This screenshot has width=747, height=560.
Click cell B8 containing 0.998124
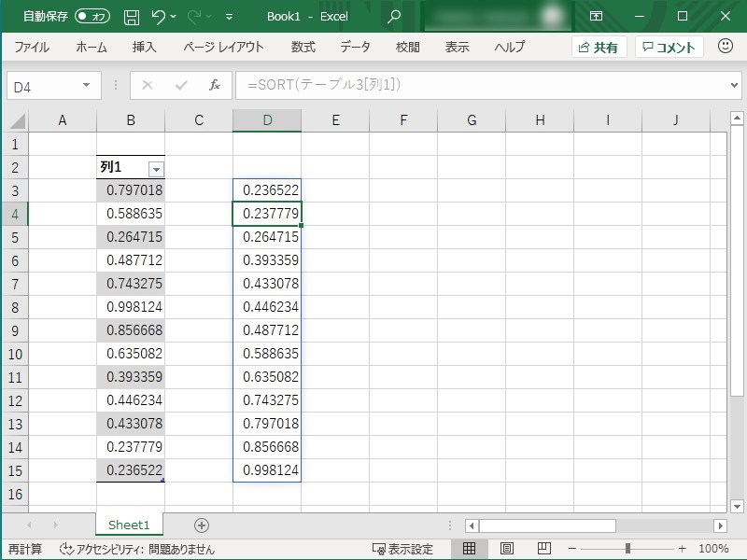pos(131,307)
